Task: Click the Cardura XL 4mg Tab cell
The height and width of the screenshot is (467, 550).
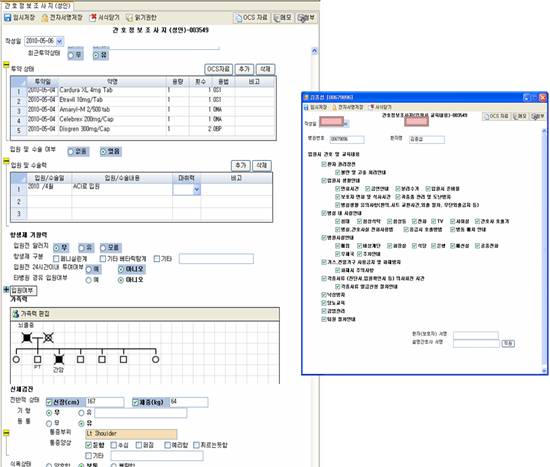Action: click(112, 91)
